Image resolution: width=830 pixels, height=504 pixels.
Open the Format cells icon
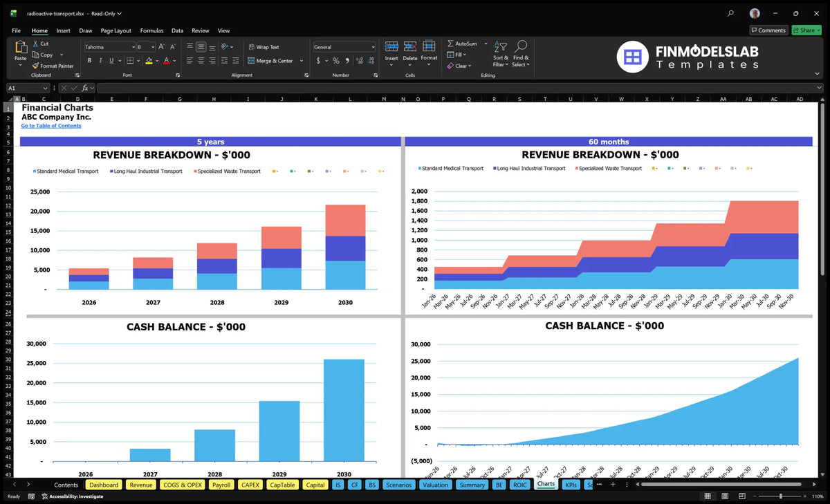[x=429, y=46]
